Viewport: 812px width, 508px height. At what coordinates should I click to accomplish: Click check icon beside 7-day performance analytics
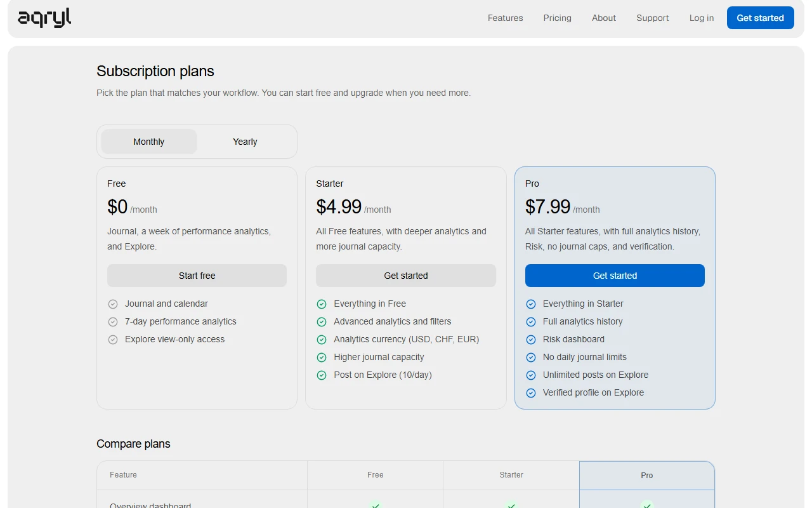[113, 322]
